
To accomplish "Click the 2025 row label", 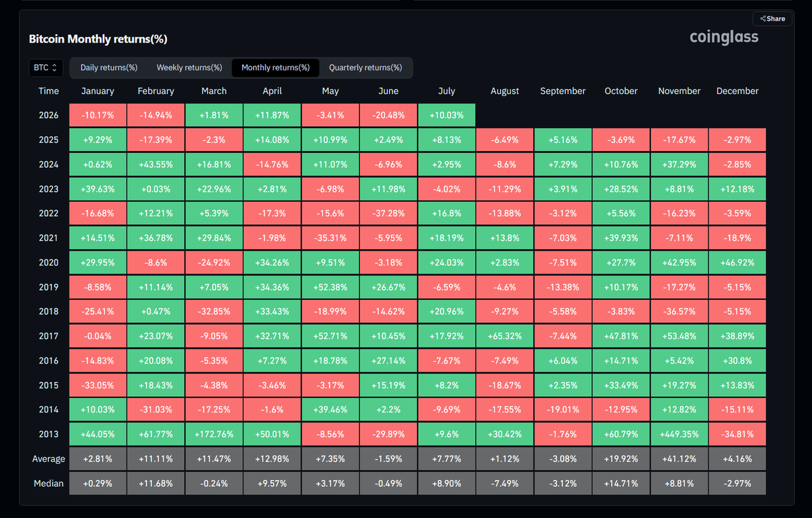I will [x=49, y=140].
